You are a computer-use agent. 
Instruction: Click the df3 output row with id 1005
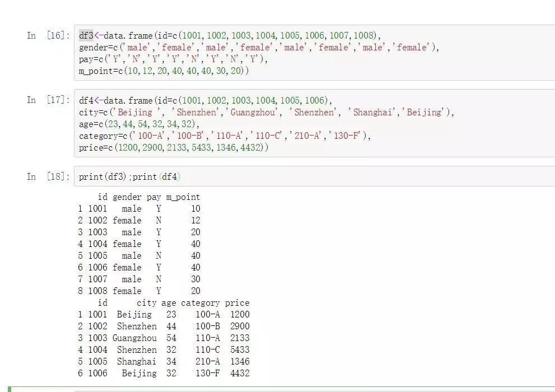point(139,256)
